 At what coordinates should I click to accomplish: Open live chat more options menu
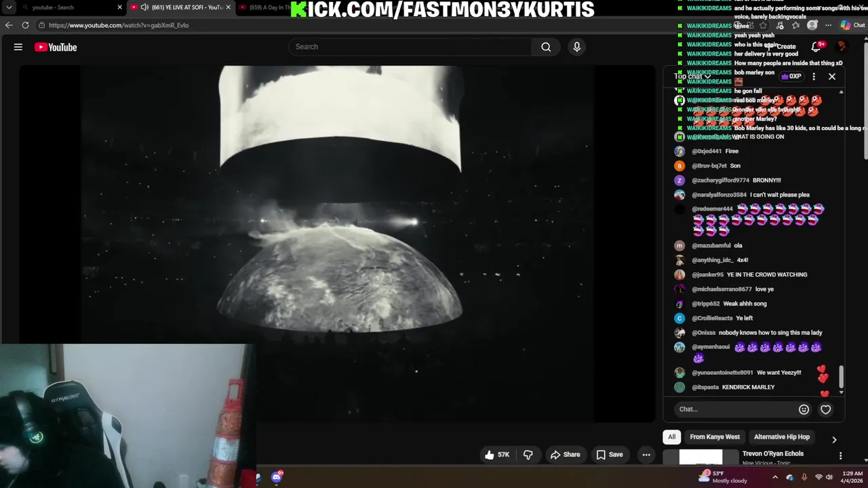pyautogui.click(x=814, y=77)
